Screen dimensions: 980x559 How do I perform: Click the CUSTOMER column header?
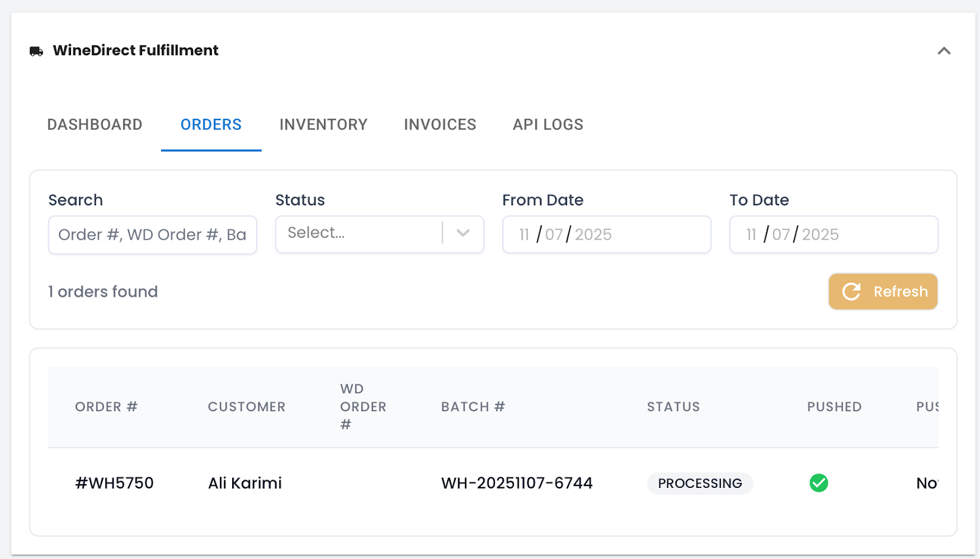click(247, 407)
